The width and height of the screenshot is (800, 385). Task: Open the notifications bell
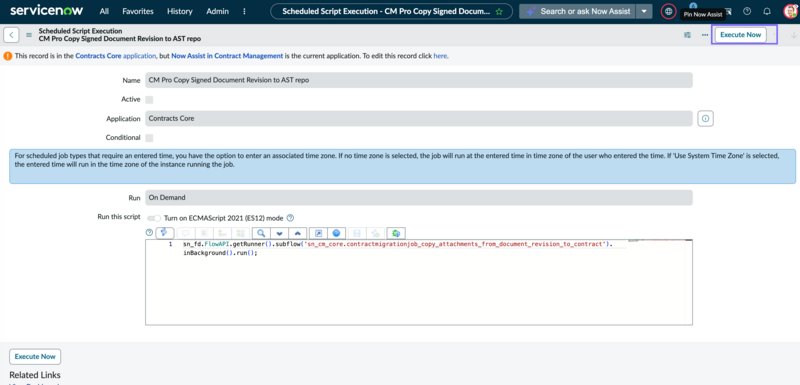pyautogui.click(x=766, y=11)
